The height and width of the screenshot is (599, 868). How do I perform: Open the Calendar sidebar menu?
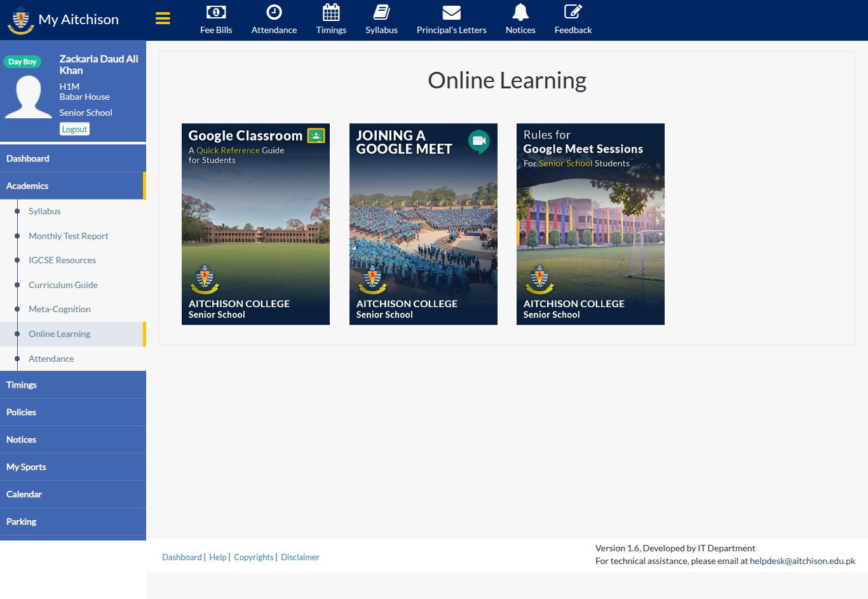coord(73,494)
